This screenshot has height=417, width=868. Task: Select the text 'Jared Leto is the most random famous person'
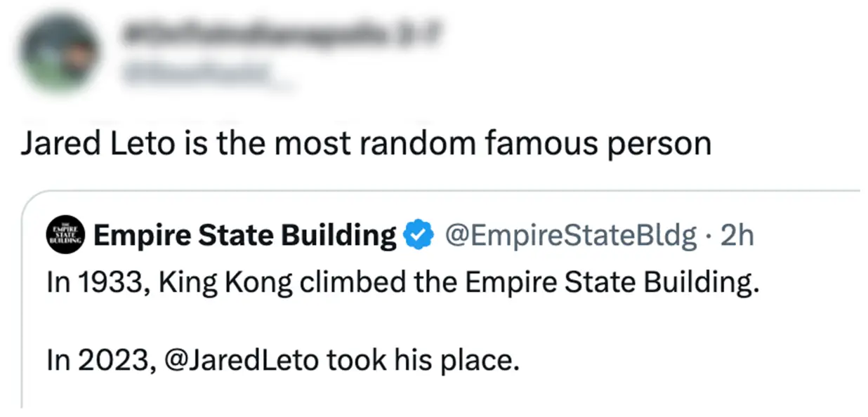[x=365, y=143]
